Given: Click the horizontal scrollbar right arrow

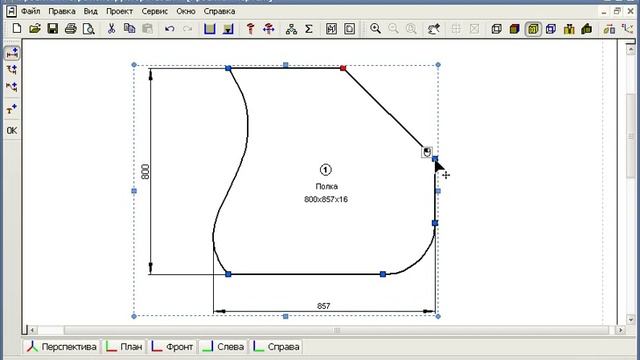Looking at the screenshot, I should 620,330.
